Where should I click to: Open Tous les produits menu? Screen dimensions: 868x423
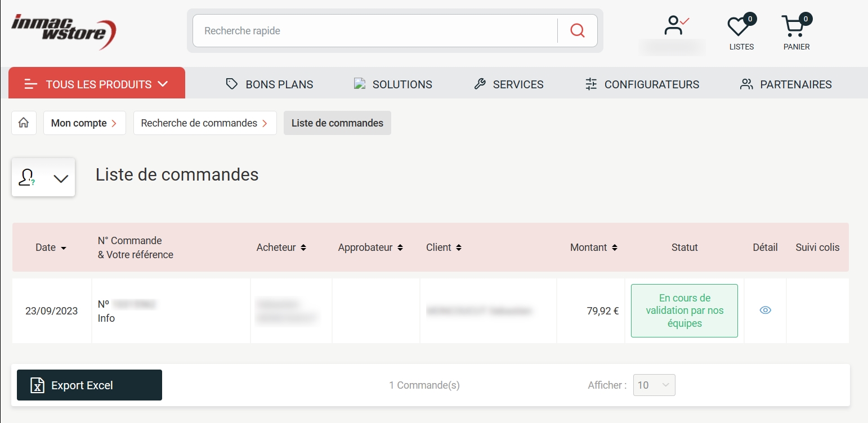click(x=96, y=84)
